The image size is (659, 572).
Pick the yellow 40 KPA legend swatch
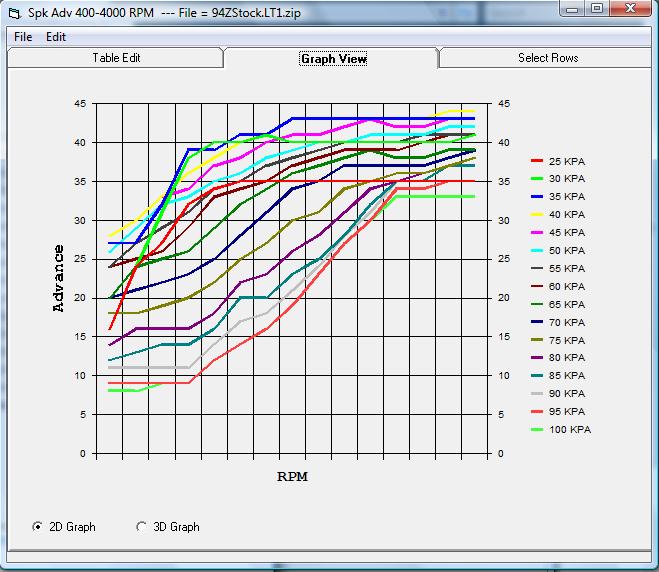pos(538,214)
